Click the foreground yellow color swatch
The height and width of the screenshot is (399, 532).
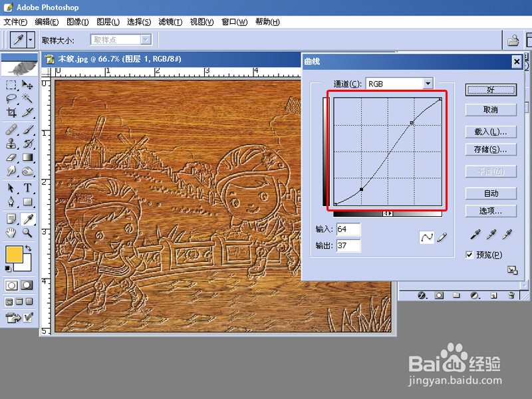14,254
